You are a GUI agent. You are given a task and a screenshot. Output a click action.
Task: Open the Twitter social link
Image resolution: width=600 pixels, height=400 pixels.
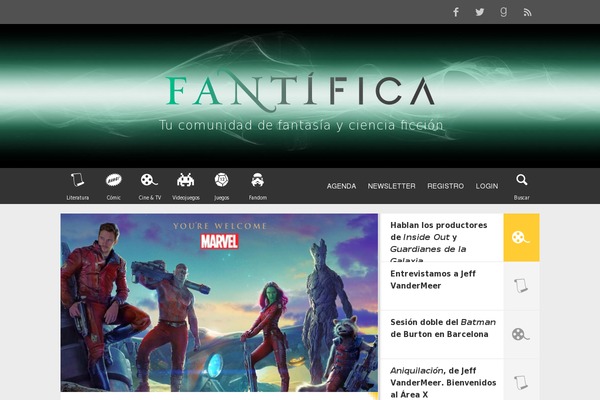(479, 12)
